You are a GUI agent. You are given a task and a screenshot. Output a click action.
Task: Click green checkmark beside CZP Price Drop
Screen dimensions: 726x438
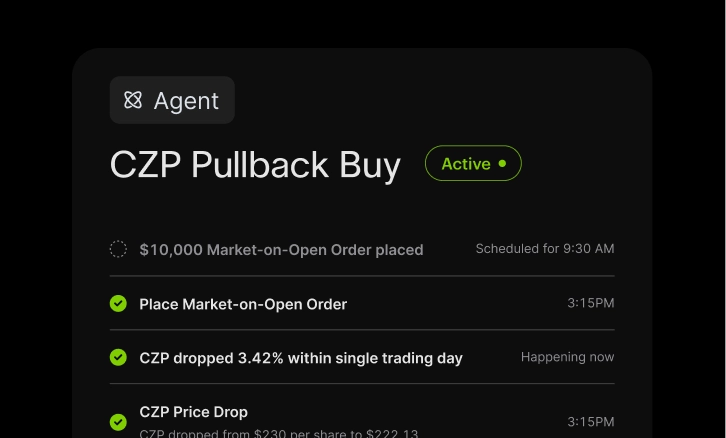[x=118, y=421]
